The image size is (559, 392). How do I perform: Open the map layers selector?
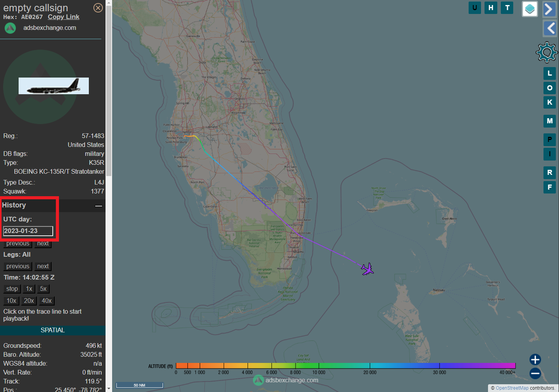(x=530, y=9)
